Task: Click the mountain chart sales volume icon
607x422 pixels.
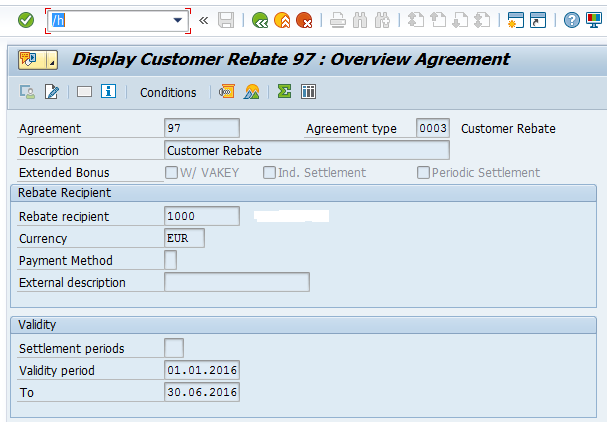Action: [x=252, y=92]
